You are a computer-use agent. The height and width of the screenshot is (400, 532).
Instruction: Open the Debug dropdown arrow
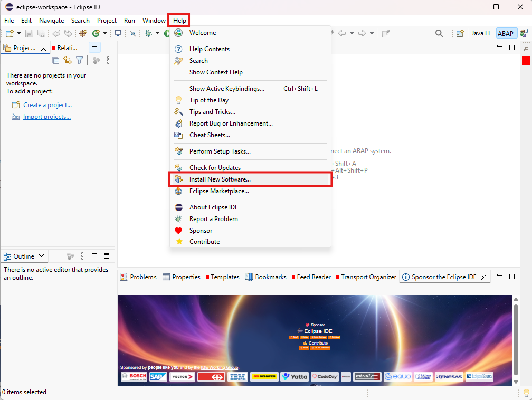tap(157, 33)
